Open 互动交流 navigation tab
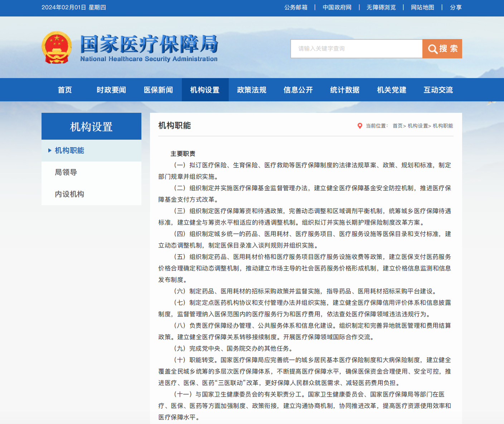504x424 pixels. (438, 90)
